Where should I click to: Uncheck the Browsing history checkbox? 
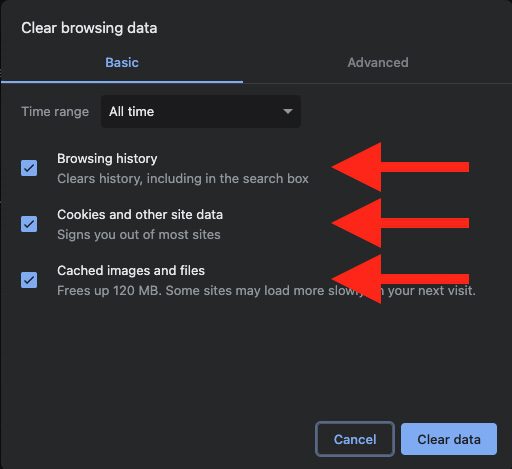(x=29, y=168)
